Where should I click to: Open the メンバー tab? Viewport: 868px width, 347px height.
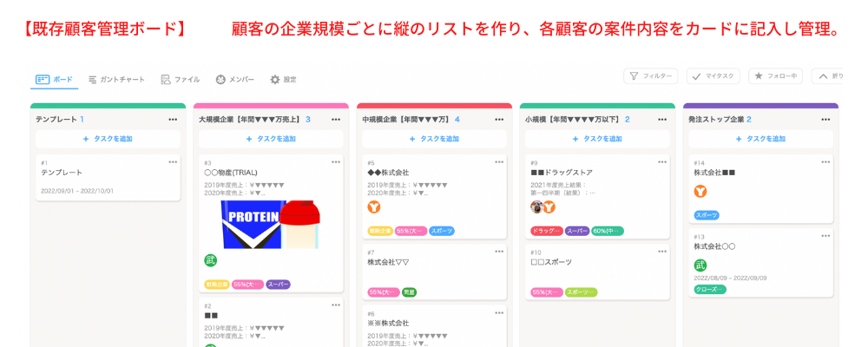(234, 80)
